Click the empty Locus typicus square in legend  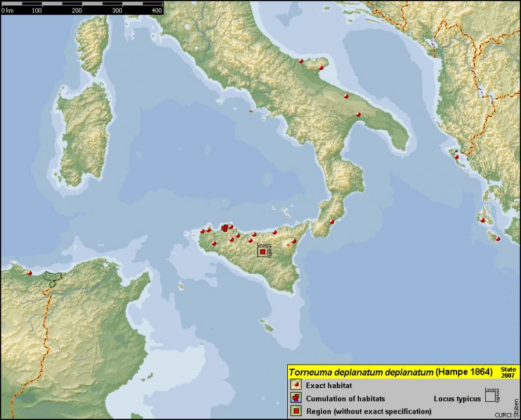[x=490, y=397]
